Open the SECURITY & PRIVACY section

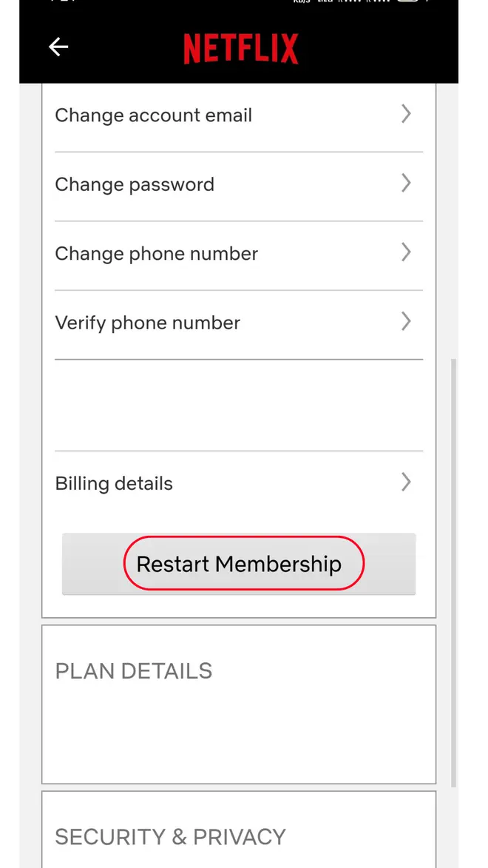point(170,836)
